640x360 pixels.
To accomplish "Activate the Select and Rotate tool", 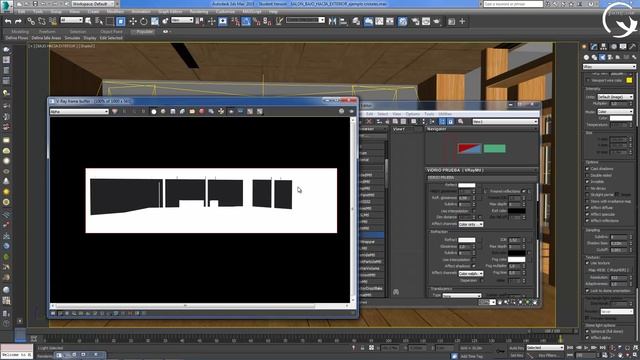I will coord(144,21).
